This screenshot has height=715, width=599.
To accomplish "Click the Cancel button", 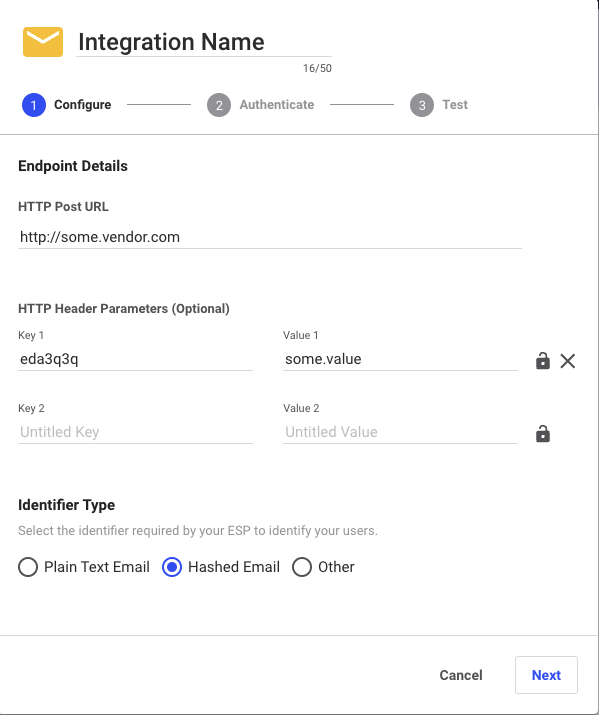I will click(460, 675).
